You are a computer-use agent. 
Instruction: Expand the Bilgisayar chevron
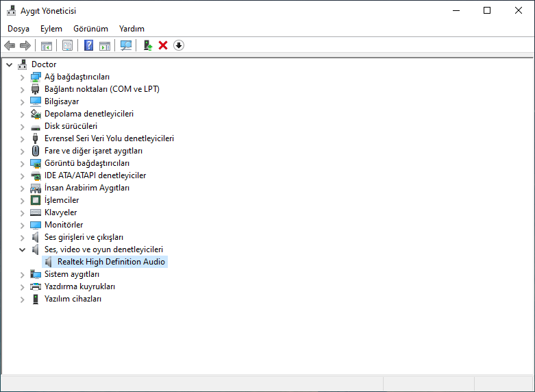tap(22, 102)
